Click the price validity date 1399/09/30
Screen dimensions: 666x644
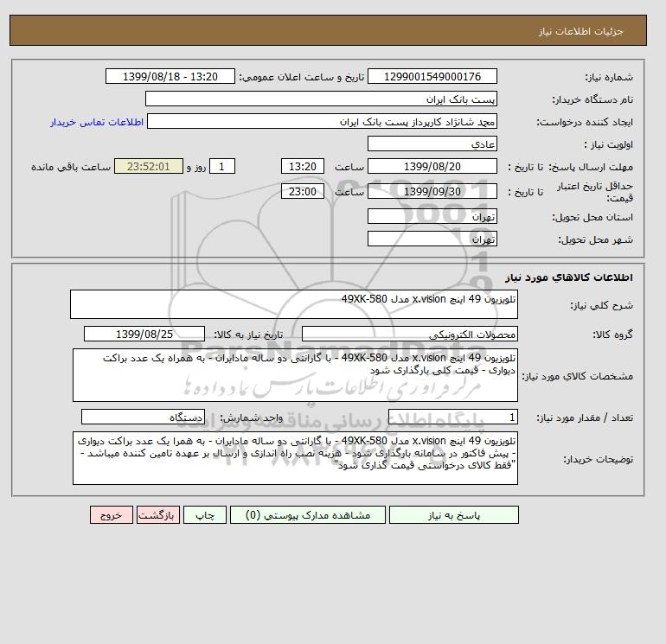432,191
